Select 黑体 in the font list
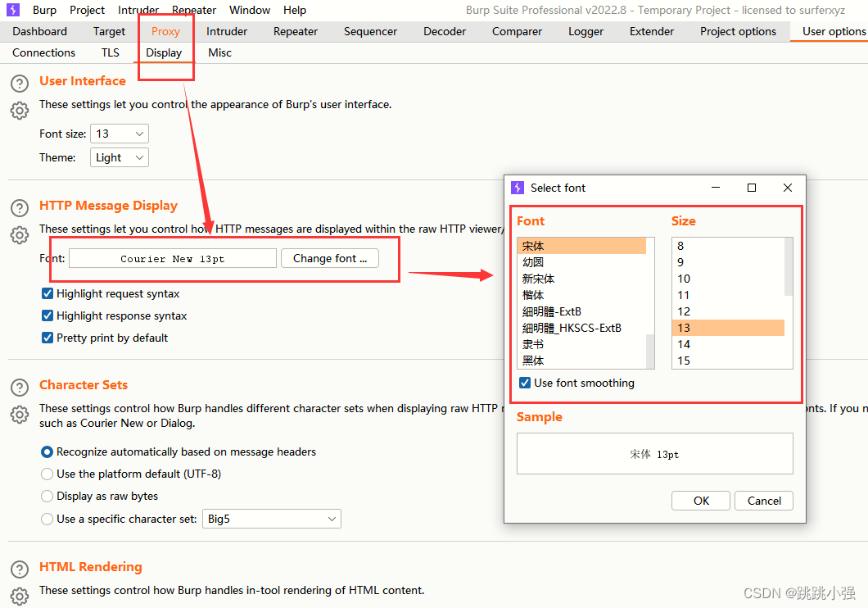Image resolution: width=868 pixels, height=608 pixels. (x=581, y=361)
